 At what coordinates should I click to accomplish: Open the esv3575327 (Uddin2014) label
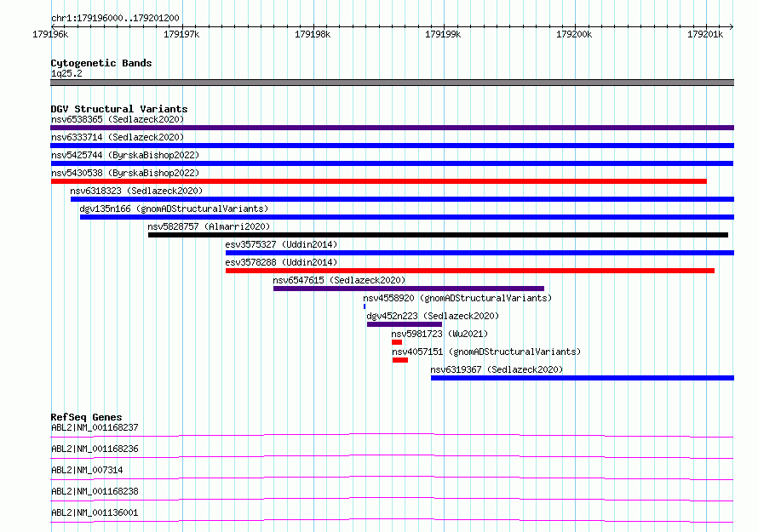pyautogui.click(x=281, y=244)
